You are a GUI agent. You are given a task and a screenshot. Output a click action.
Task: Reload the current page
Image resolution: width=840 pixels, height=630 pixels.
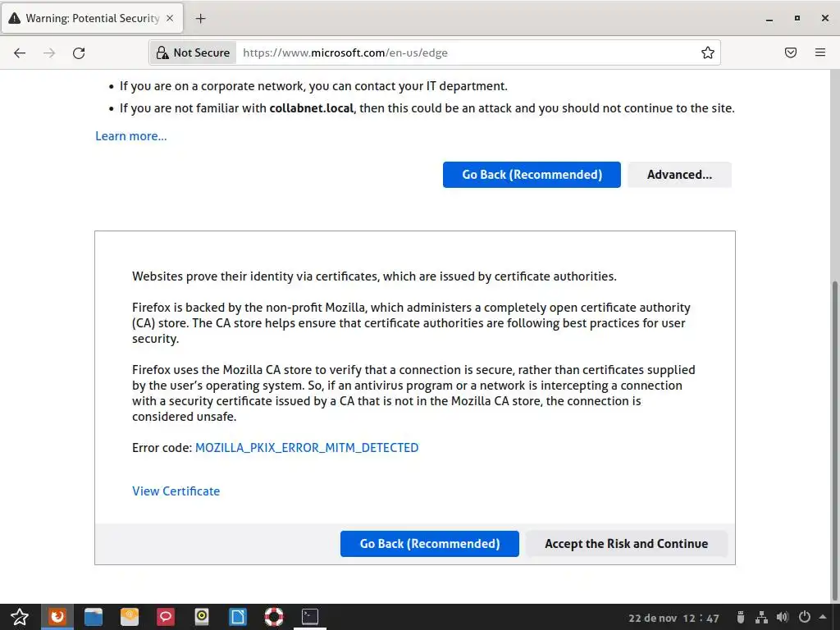[79, 52]
